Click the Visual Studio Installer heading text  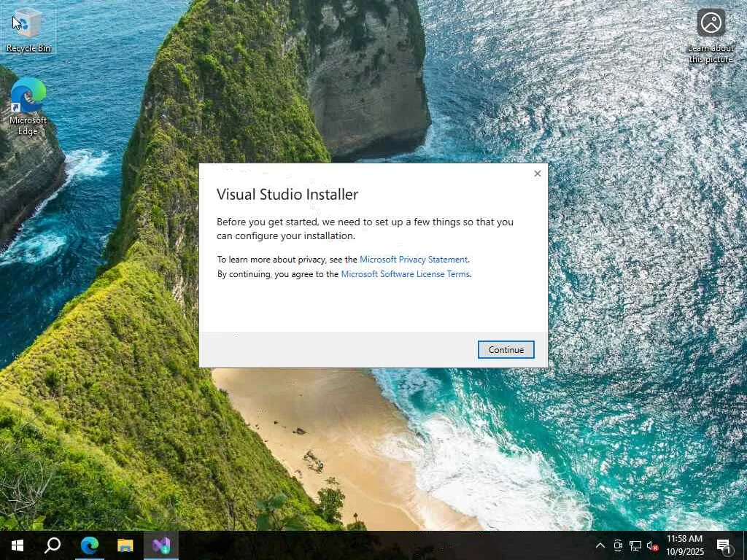(287, 194)
